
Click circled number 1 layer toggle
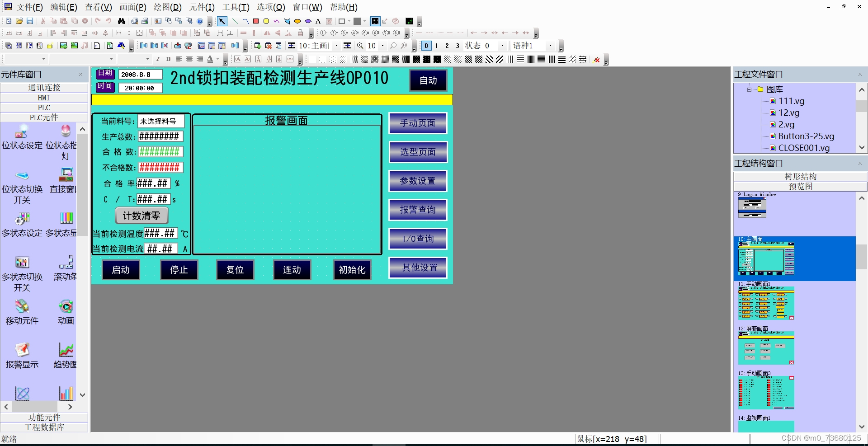coord(323,33)
